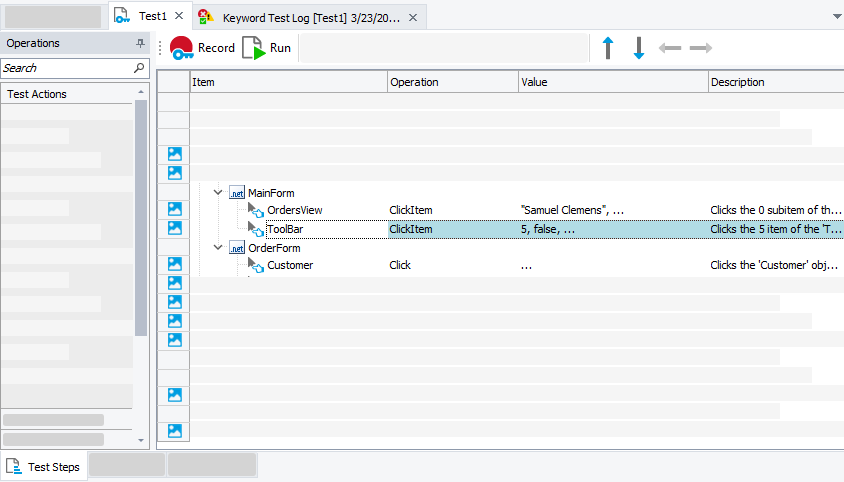844x482 pixels.
Task: Click the search magnifier in Operations panel
Action: coord(139,68)
